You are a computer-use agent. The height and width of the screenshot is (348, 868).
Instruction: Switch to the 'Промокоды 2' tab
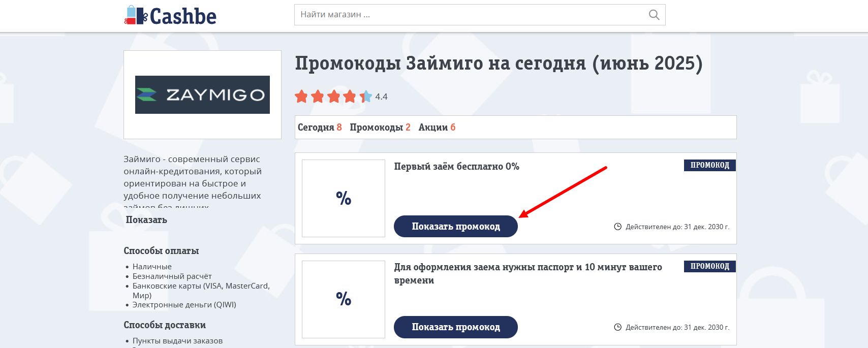(380, 128)
